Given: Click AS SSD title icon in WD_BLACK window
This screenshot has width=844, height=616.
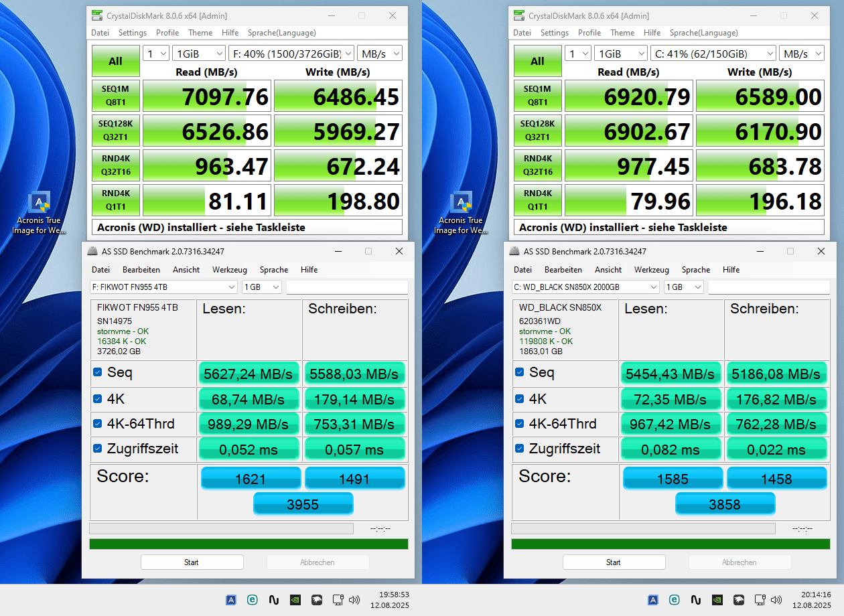Looking at the screenshot, I should (x=514, y=251).
